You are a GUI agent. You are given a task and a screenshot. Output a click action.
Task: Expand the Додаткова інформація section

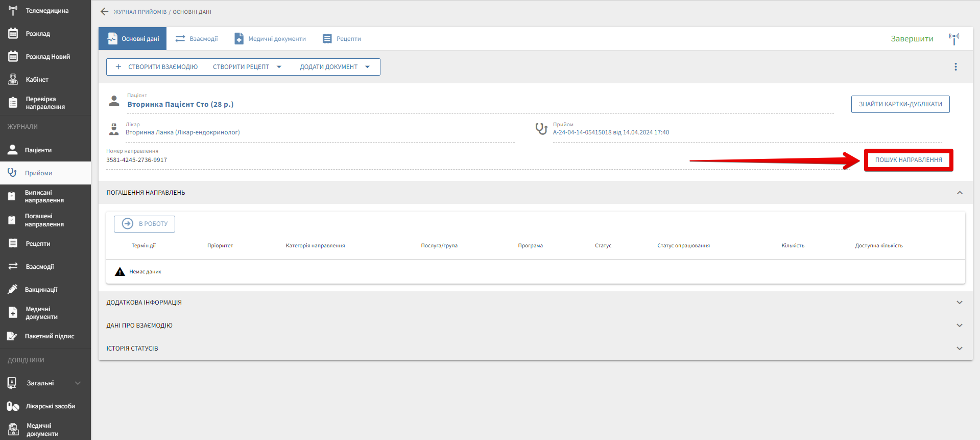pos(959,303)
